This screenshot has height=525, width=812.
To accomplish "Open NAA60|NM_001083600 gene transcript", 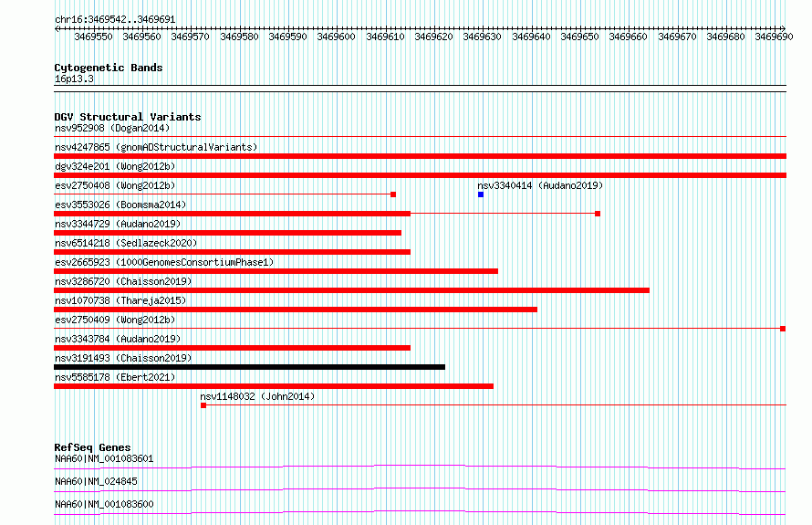I will click(104, 504).
